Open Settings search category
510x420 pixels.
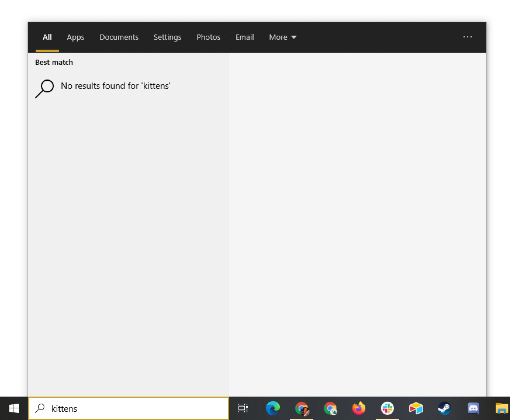click(x=167, y=37)
